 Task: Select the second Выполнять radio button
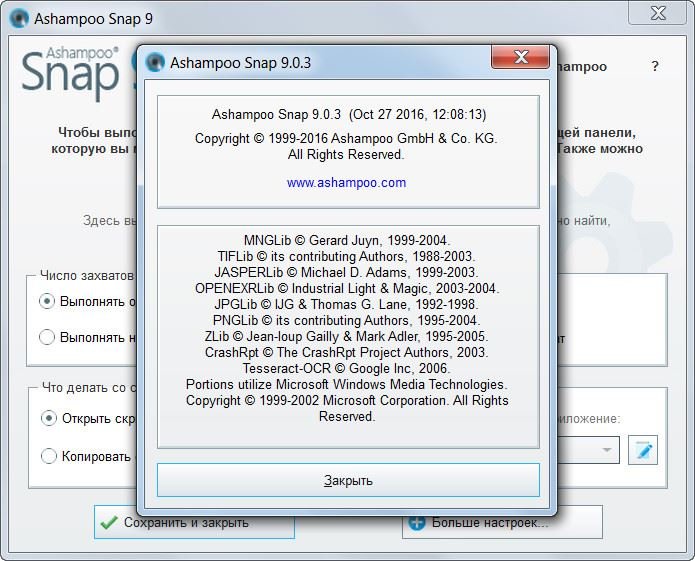point(47,337)
